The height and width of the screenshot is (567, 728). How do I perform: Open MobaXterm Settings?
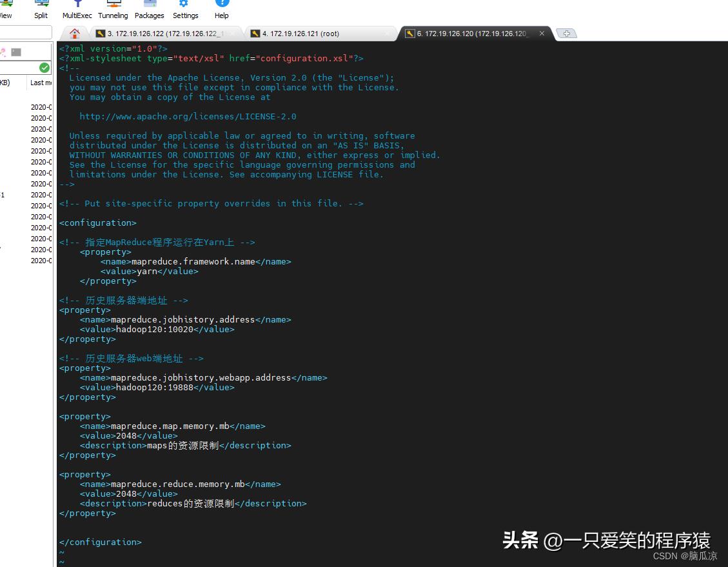coord(185,9)
